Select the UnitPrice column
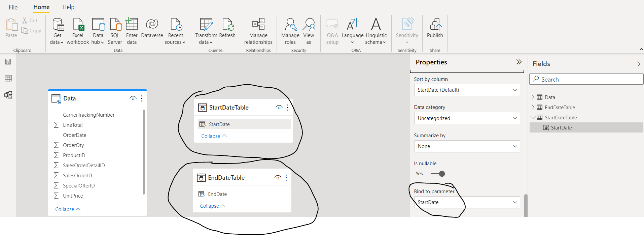 73,196
